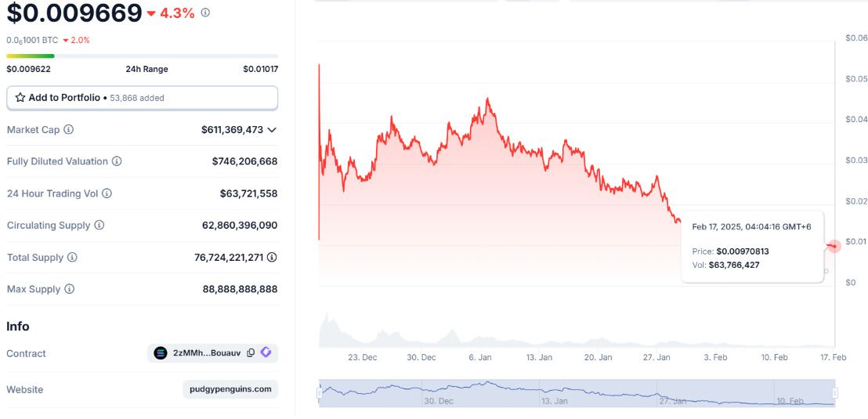Click the highlighted price point at Feb 17
This screenshot has width=868, height=419.
coord(834,246)
